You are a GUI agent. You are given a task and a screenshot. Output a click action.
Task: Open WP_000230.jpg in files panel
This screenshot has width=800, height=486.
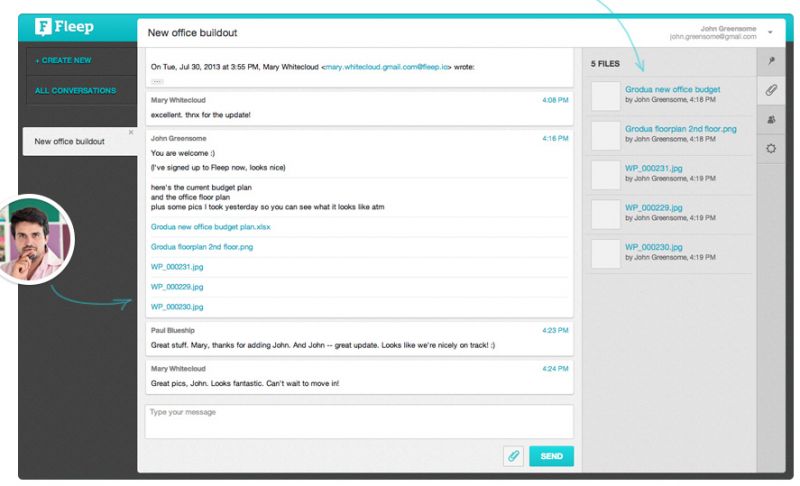coord(654,247)
